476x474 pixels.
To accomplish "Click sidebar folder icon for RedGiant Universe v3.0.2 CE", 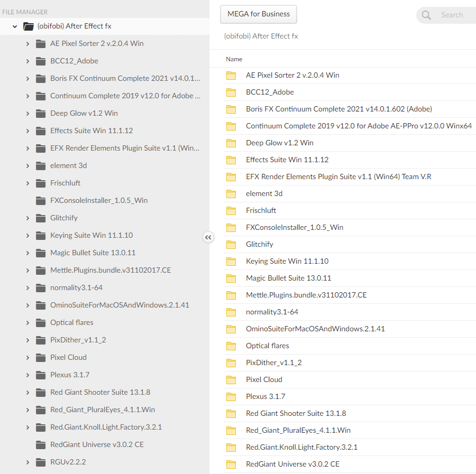I will (x=41, y=445).
